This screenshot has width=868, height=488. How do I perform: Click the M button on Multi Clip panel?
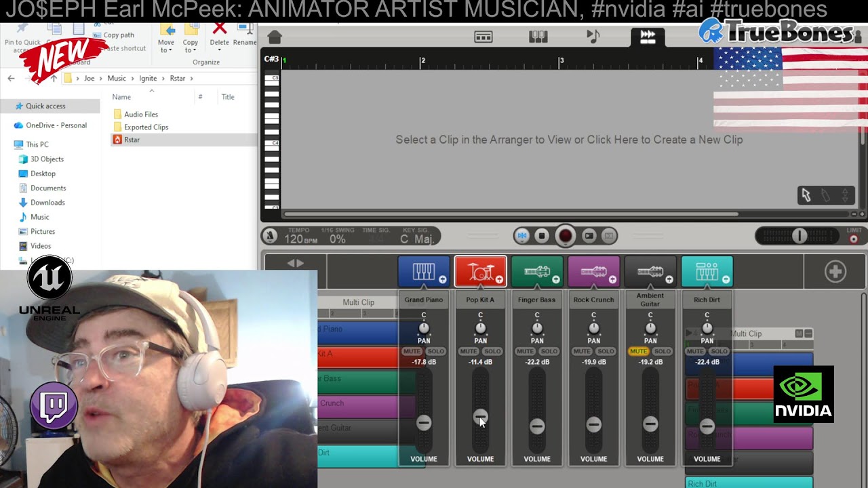799,333
